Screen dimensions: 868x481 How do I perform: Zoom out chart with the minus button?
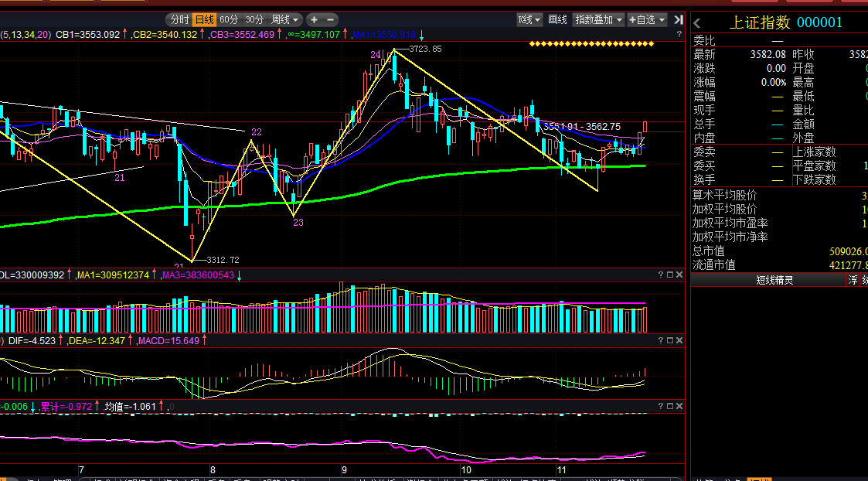pyautogui.click(x=331, y=20)
